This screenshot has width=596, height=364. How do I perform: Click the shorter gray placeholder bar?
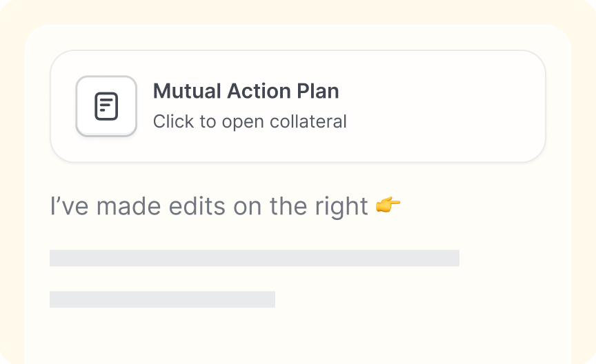click(x=162, y=299)
